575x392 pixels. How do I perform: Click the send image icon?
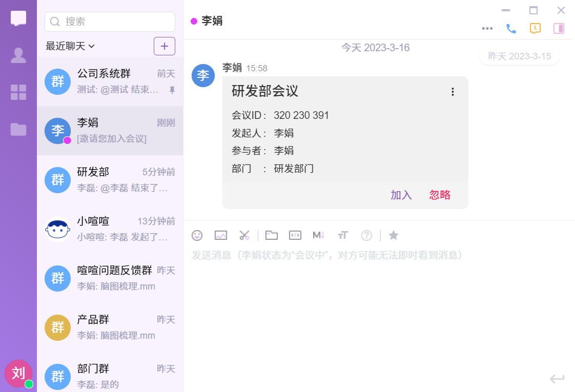click(221, 235)
